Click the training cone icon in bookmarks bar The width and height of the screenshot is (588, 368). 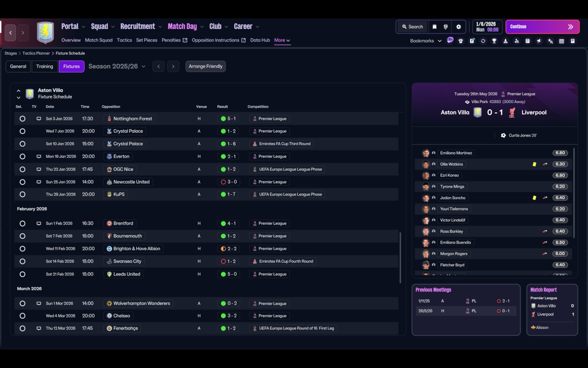pyautogui.click(x=505, y=41)
